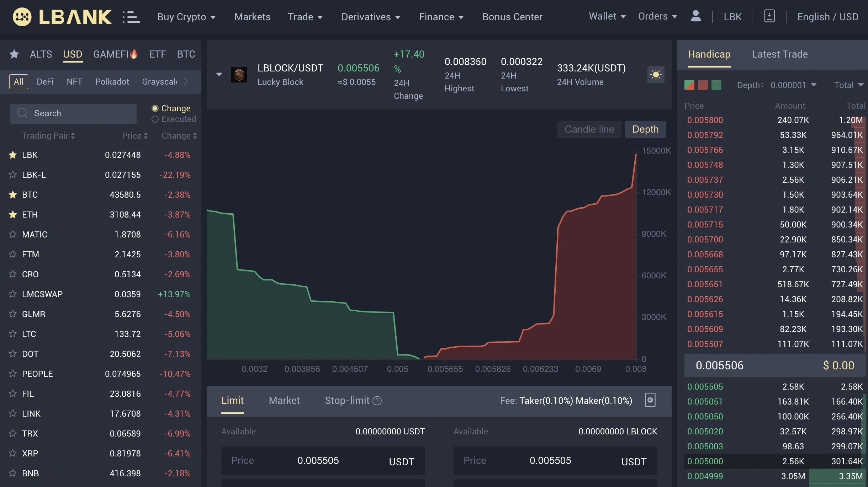Expand the Trade dropdown
Viewport: 868px width, 487px height.
pos(305,17)
